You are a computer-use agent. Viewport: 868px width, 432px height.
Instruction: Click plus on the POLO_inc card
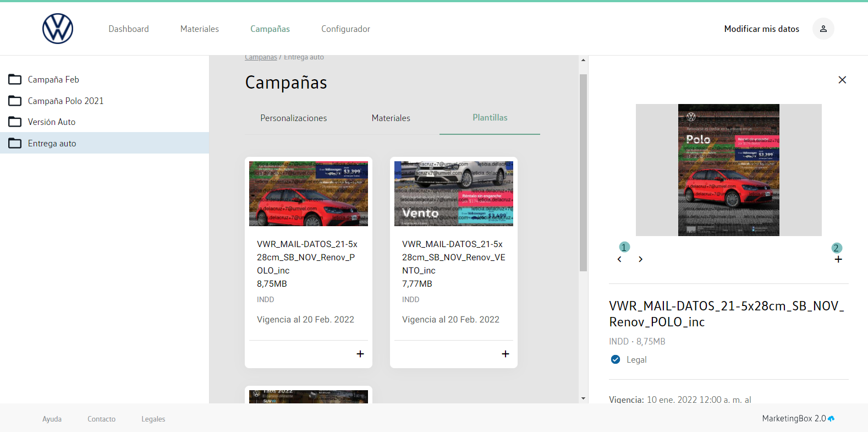pyautogui.click(x=360, y=354)
